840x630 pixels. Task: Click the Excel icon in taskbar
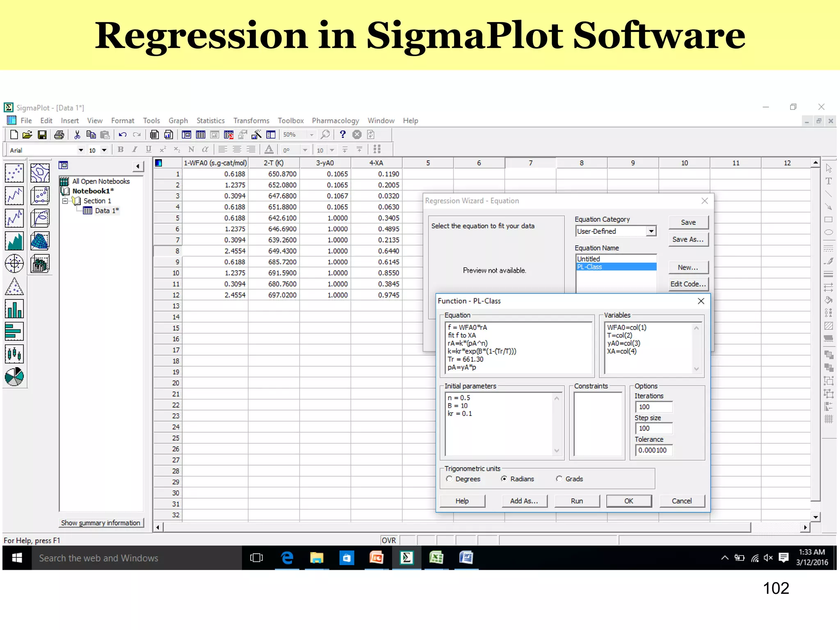[436, 558]
